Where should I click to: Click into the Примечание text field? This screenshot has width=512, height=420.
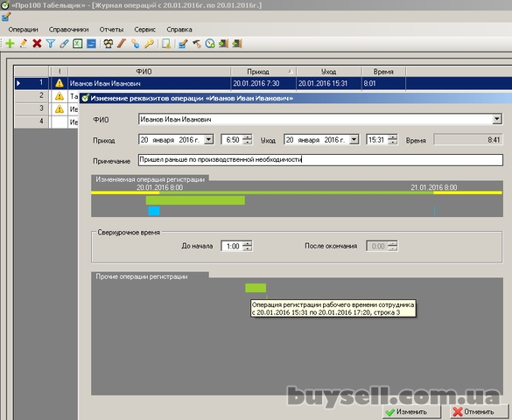320,160
